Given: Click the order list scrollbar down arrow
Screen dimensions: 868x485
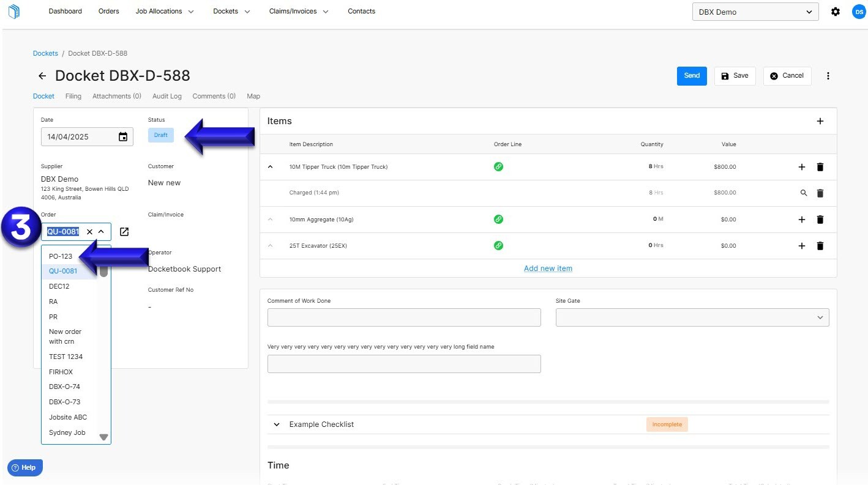Looking at the screenshot, I should [x=103, y=437].
